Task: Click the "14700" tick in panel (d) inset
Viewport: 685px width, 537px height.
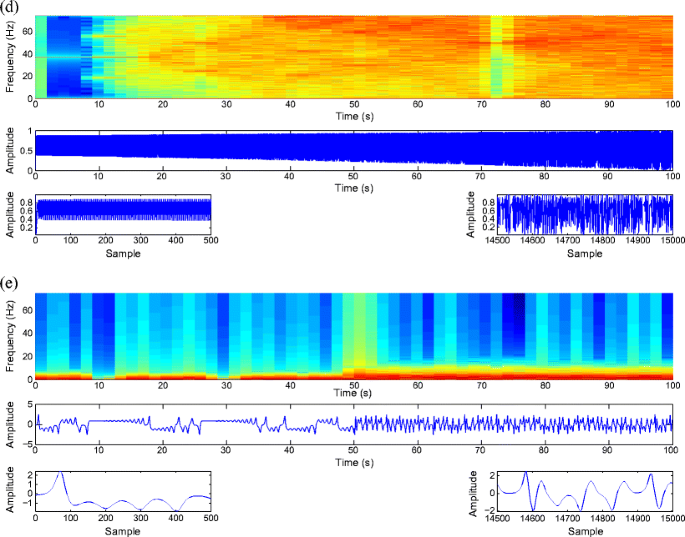Action: (x=567, y=240)
